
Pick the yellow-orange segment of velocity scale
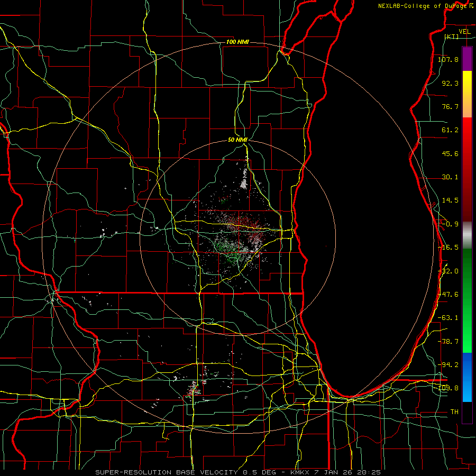pos(467,94)
